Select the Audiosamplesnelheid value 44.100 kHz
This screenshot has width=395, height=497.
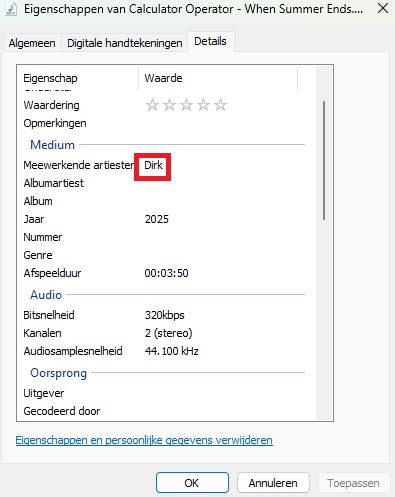tap(172, 351)
